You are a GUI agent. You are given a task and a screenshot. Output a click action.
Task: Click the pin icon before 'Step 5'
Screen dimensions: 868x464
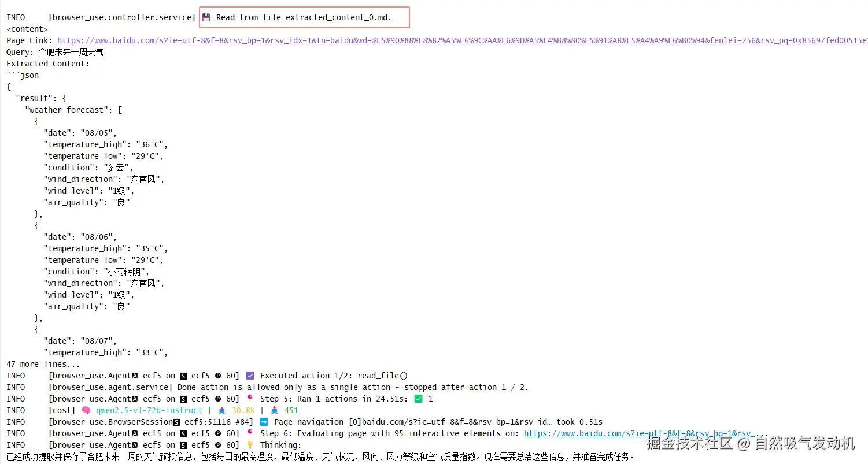(x=250, y=399)
